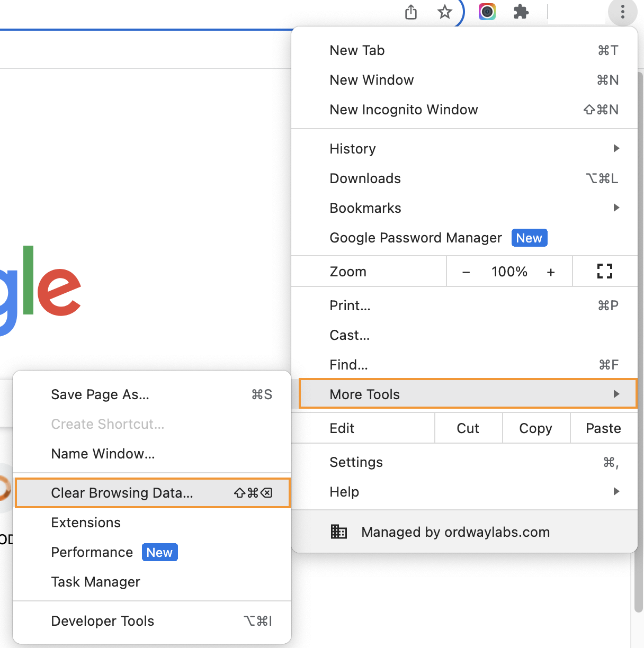Increase zoom with plus button
This screenshot has width=644, height=648.
551,272
